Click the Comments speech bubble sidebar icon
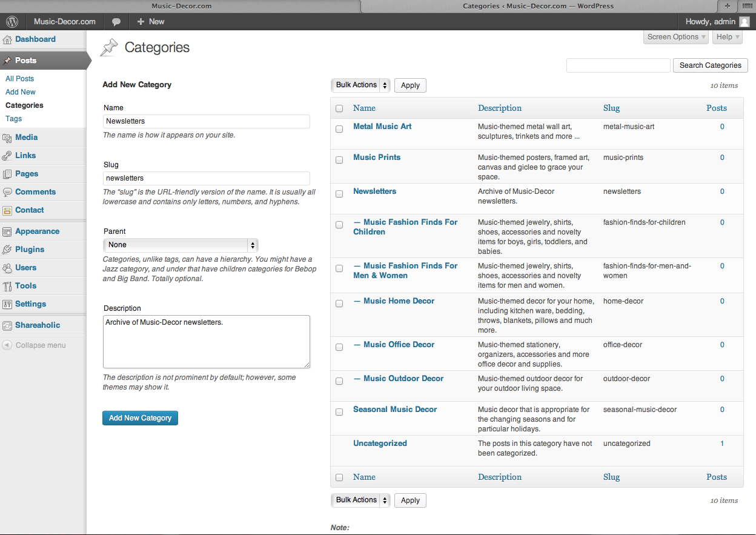Image resolution: width=756 pixels, height=535 pixels. click(x=7, y=192)
